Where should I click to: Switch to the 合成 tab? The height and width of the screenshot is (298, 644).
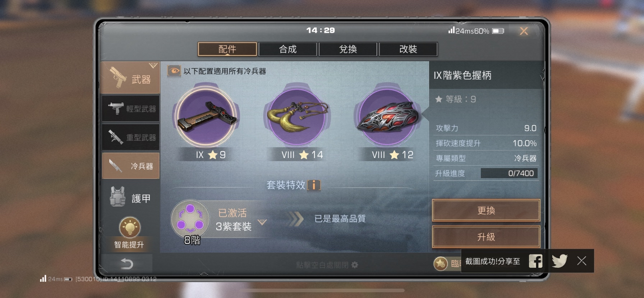[287, 49]
